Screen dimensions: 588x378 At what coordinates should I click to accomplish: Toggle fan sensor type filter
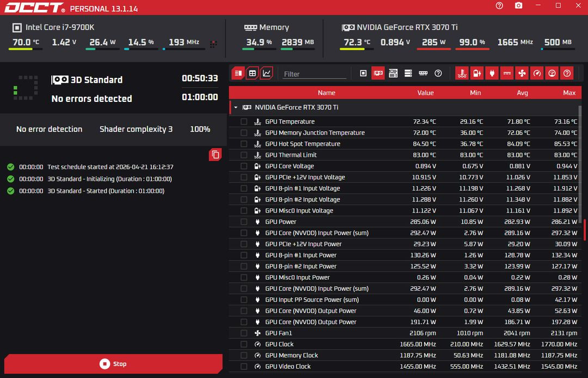click(x=522, y=74)
